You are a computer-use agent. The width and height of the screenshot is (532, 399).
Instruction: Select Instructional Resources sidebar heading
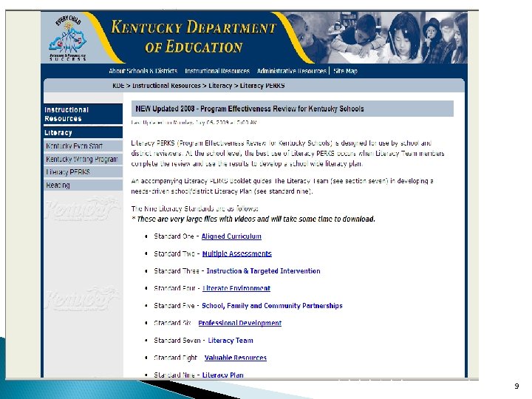pos(83,114)
